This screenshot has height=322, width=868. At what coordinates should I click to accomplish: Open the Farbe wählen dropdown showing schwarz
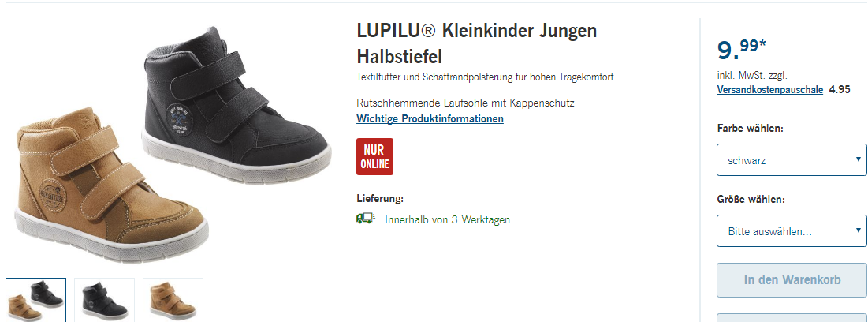[792, 160]
